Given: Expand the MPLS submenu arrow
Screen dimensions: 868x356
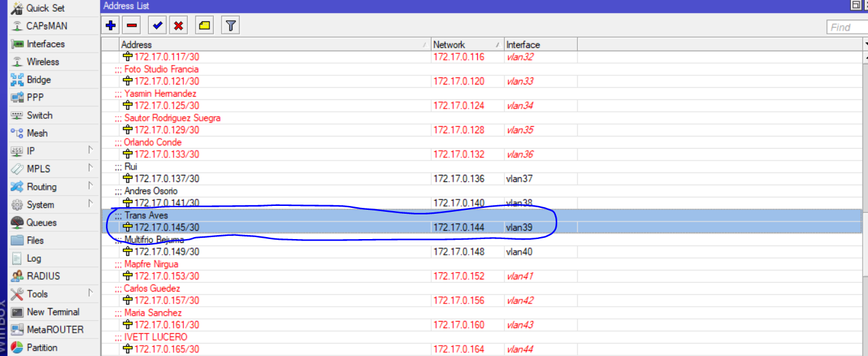Looking at the screenshot, I should click(90, 168).
